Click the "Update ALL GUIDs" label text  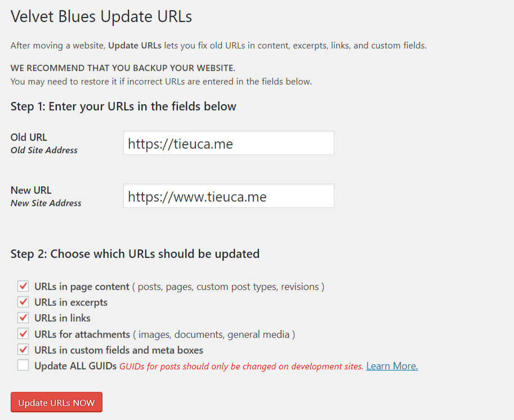click(75, 366)
